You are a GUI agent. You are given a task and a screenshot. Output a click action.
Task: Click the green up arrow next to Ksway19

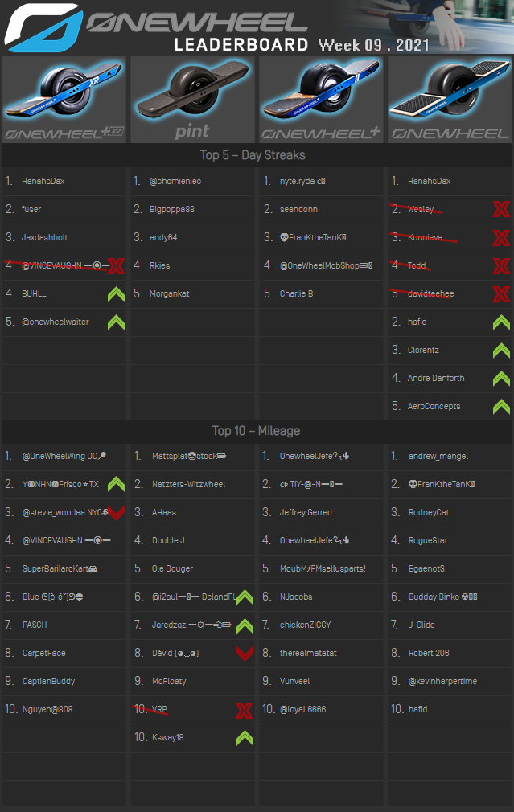(x=245, y=737)
